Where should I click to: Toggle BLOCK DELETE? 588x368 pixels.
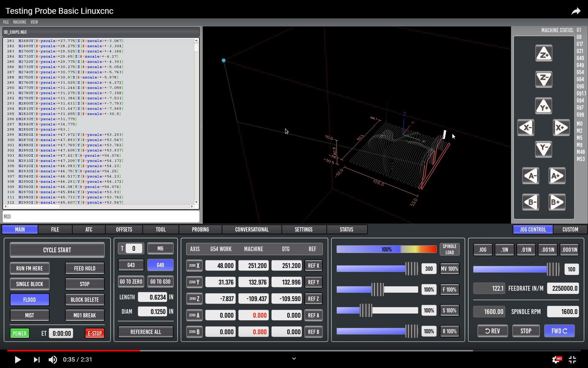tap(85, 300)
